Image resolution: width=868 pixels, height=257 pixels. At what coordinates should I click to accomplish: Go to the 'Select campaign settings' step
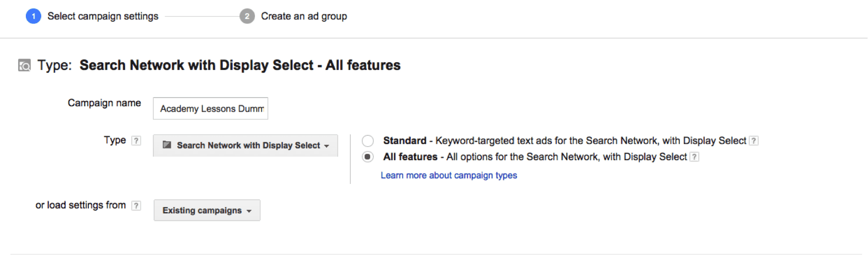pos(103,16)
